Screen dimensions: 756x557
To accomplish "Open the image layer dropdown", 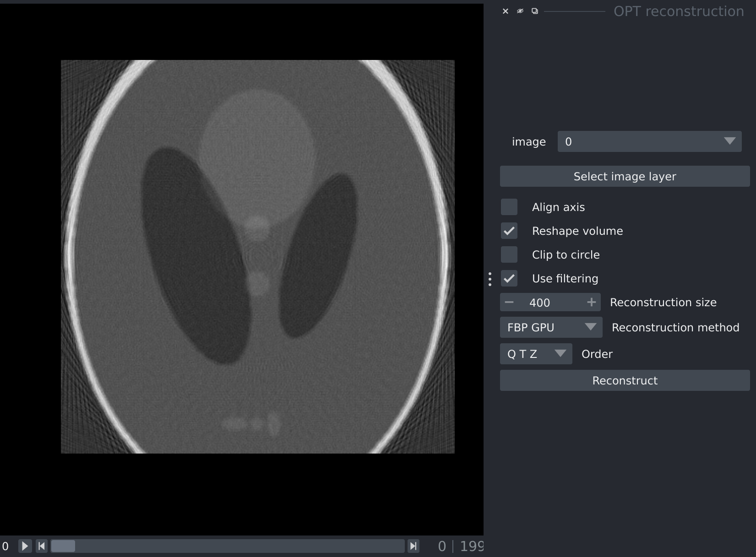I will pyautogui.click(x=649, y=142).
